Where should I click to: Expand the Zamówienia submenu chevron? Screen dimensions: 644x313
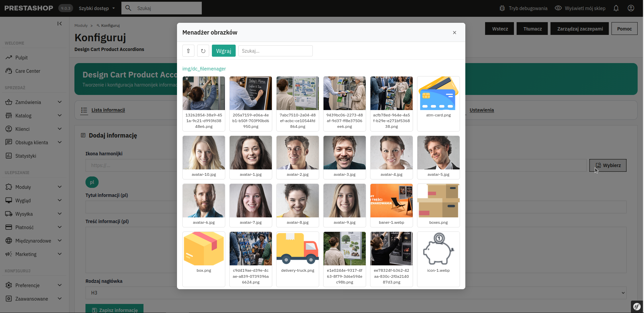tap(60, 102)
